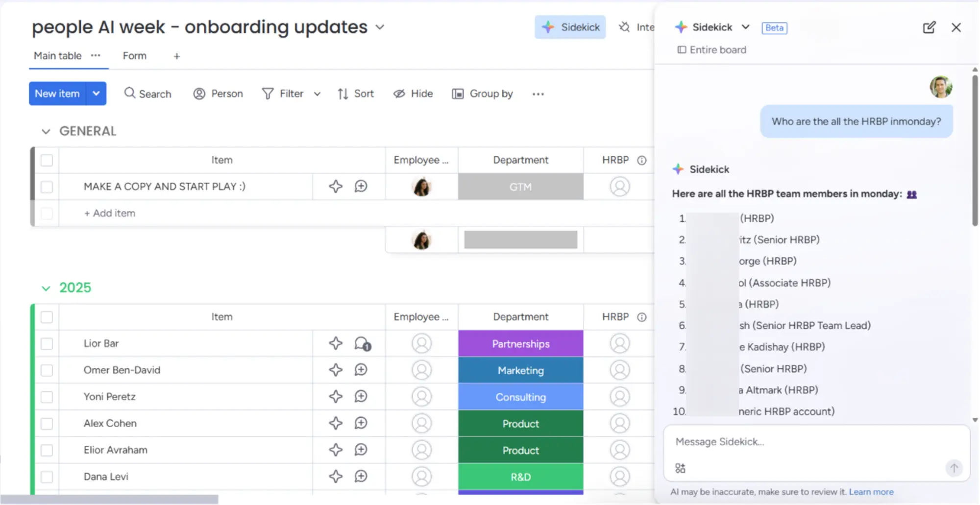980x505 pixels.
Task: Collapse the 2025 group
Action: pos(46,288)
